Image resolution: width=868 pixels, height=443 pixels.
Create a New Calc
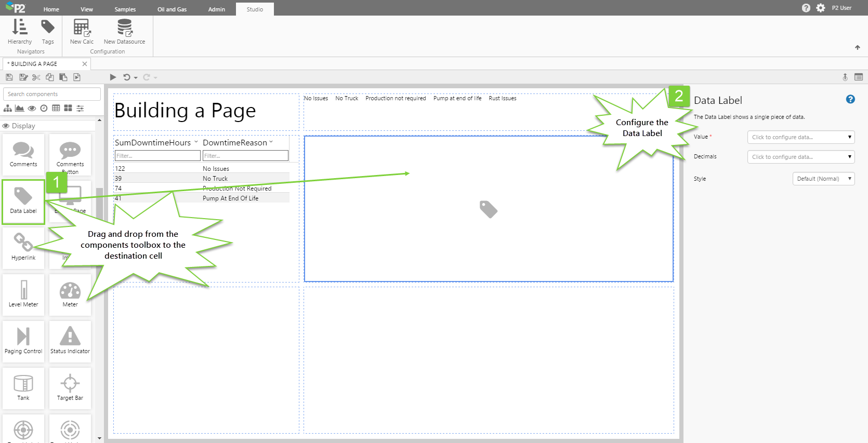(82, 32)
